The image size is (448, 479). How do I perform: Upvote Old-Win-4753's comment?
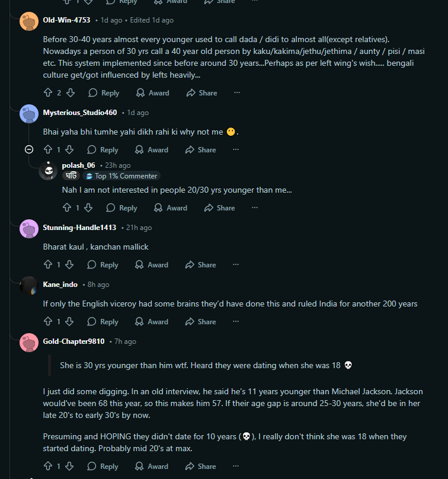coord(49,93)
